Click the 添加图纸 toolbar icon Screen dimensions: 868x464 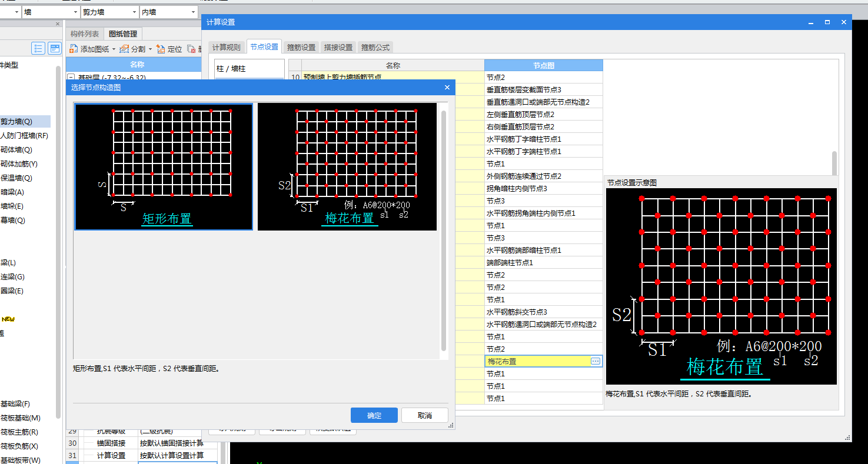[74, 49]
